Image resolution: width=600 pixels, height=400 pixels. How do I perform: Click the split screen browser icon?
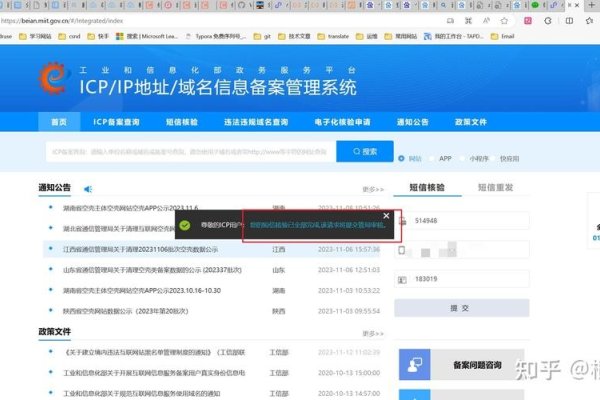click(x=569, y=21)
